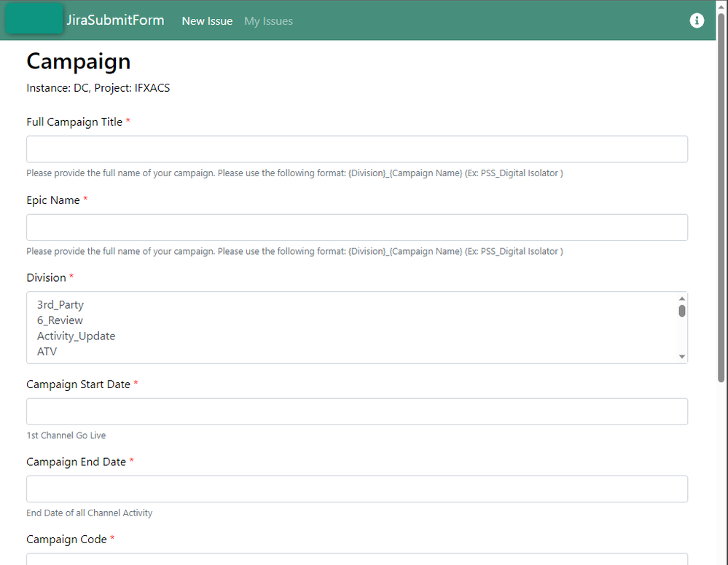728x565 pixels.
Task: Click the info circle icon in header
Action: [x=697, y=20]
